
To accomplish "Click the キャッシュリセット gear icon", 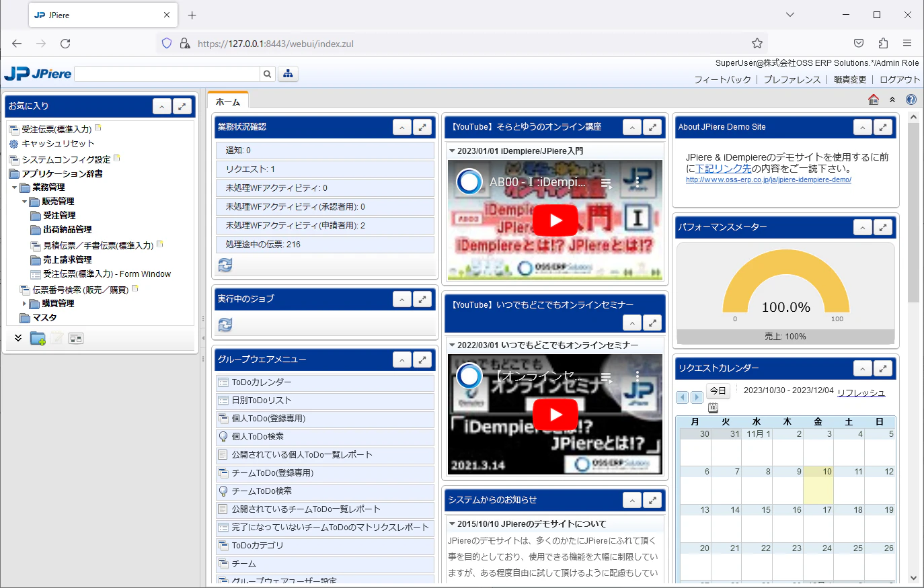I will (13, 144).
